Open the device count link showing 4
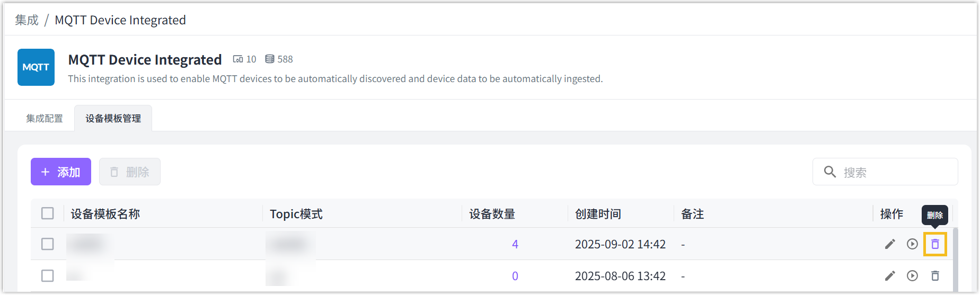This screenshot has width=980, height=295. (x=515, y=244)
